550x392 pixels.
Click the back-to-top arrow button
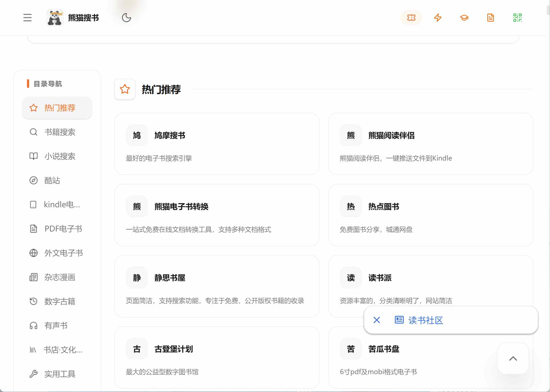point(513,358)
